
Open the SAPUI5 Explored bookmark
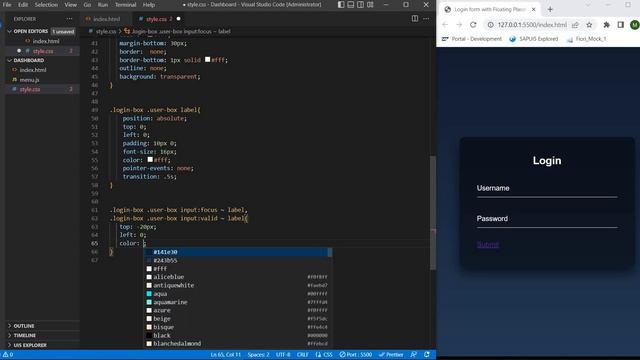coord(533,39)
